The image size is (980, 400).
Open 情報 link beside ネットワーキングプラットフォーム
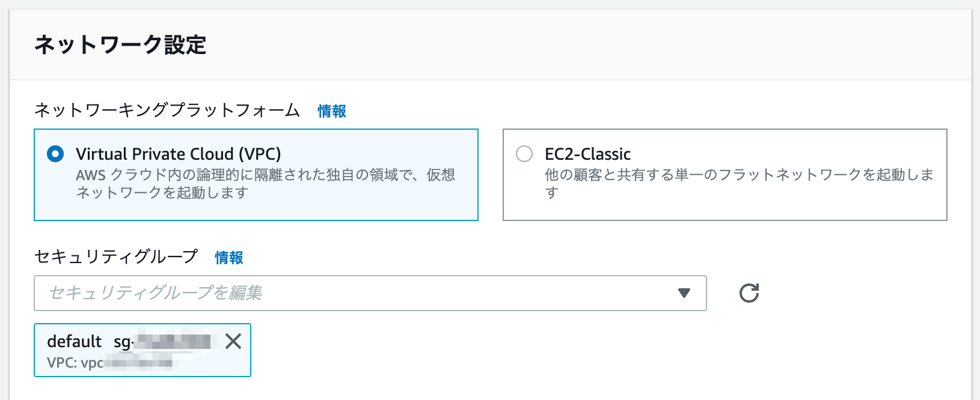point(332,111)
